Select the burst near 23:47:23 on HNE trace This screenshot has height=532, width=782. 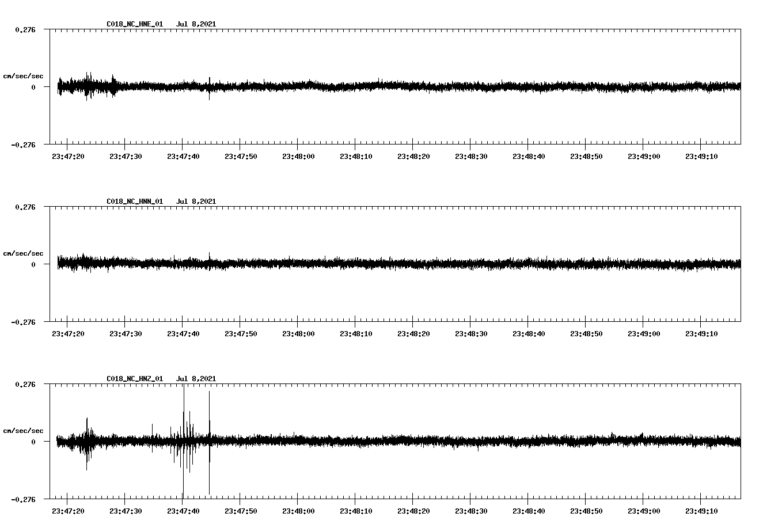[88, 86]
